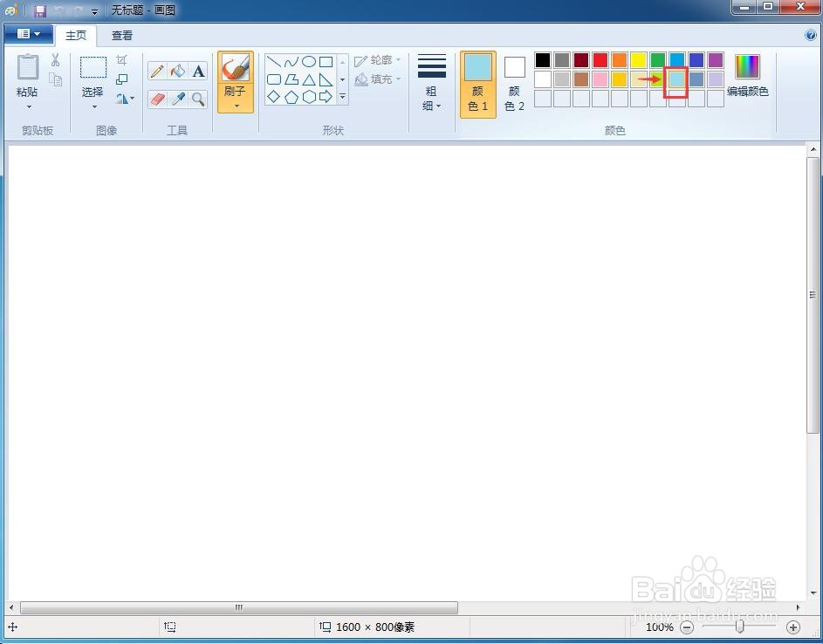Viewport: 823px width, 644px height.
Task: Select the Eraser tool
Action: tap(157, 99)
